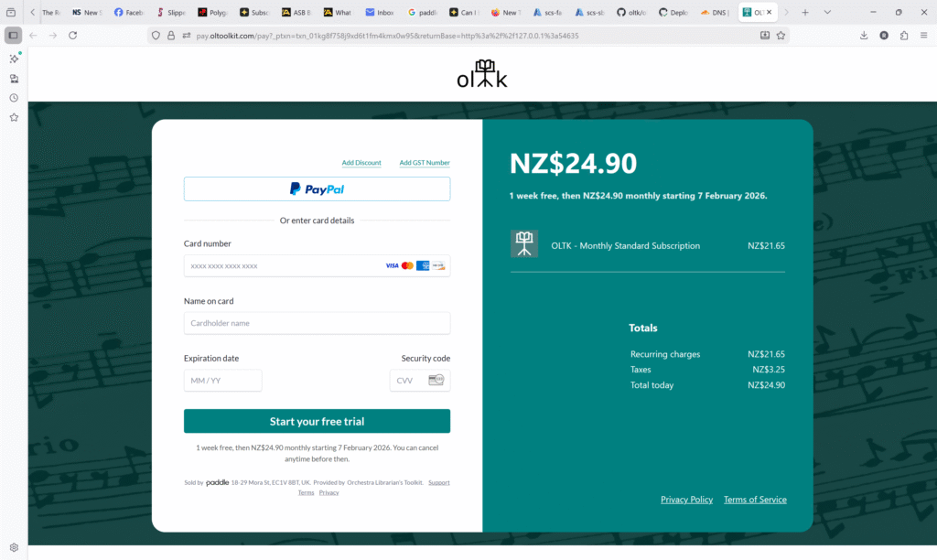Open the history clock icon in sidebar
This screenshot has width=937, height=560.
pos(14,98)
